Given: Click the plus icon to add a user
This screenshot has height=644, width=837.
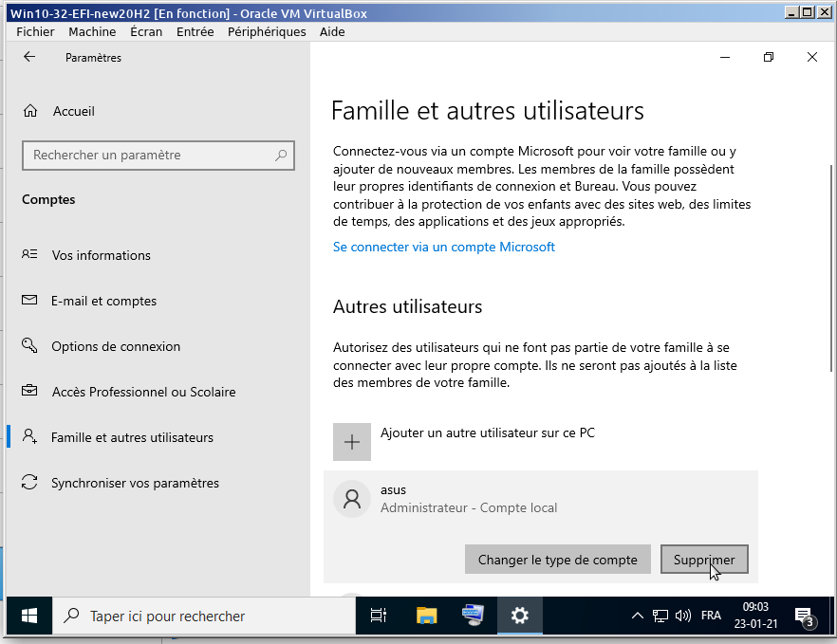Looking at the screenshot, I should point(352,441).
